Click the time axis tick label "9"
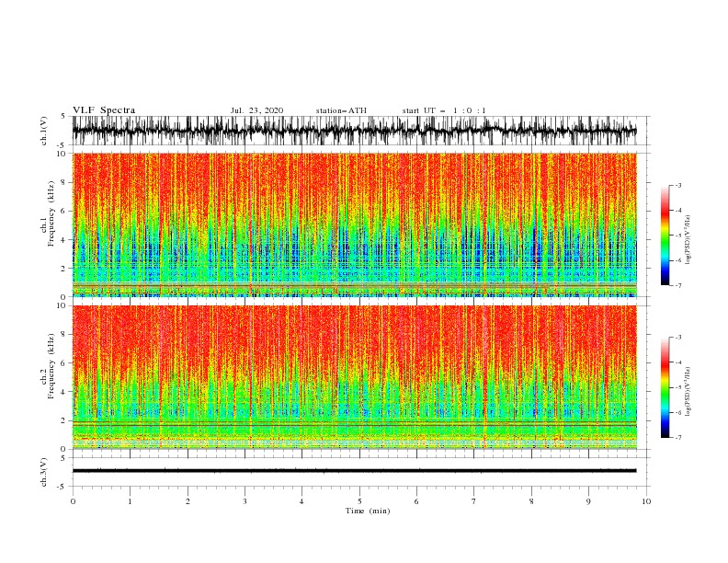The width and height of the screenshot is (728, 563). pos(588,501)
